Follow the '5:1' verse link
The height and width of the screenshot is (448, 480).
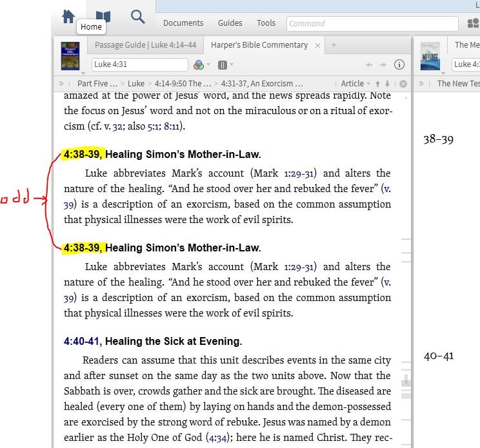[x=153, y=126]
